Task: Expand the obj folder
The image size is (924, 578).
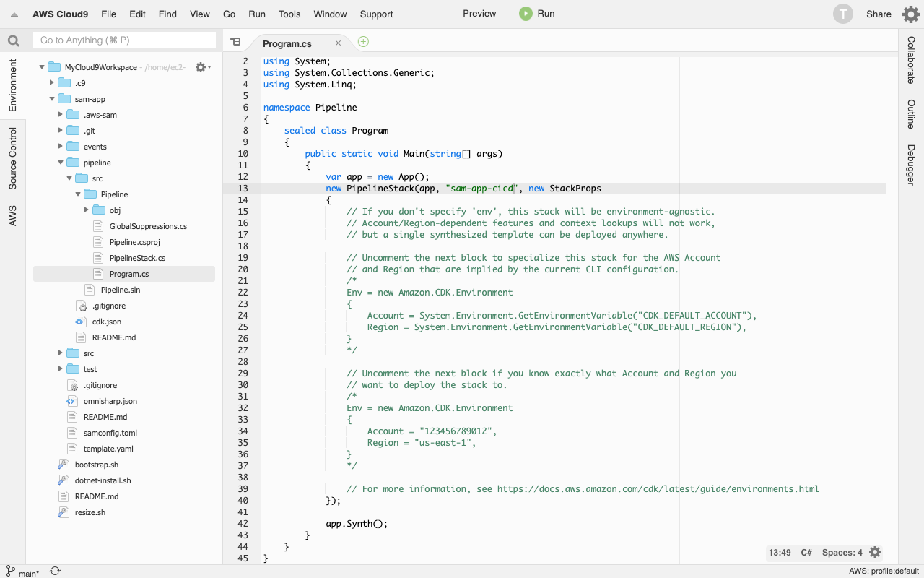Action: [x=86, y=210]
